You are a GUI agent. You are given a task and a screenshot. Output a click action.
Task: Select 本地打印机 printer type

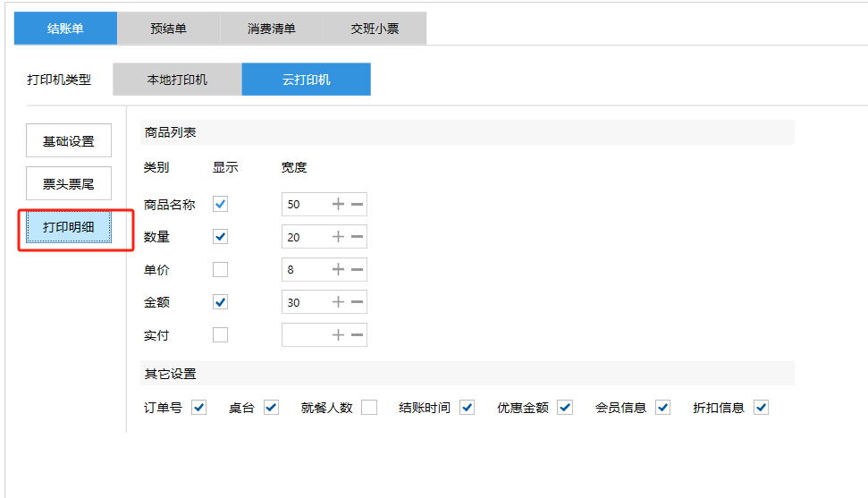tap(177, 80)
